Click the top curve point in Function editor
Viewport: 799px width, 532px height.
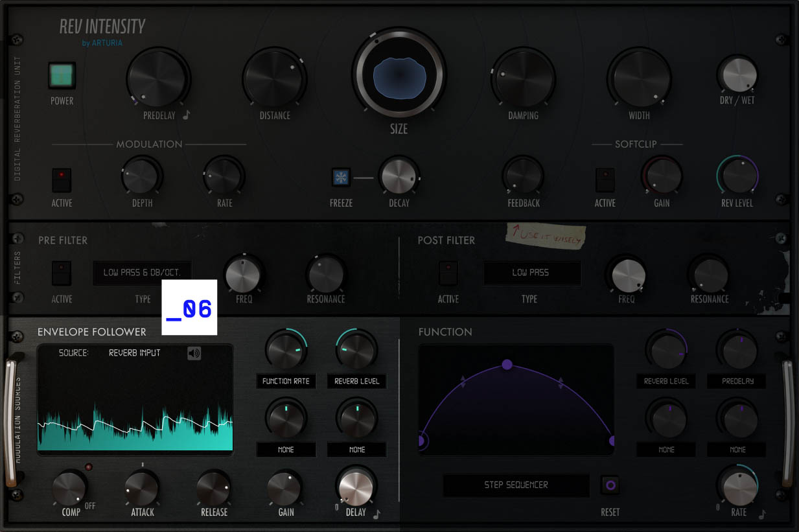(507, 365)
